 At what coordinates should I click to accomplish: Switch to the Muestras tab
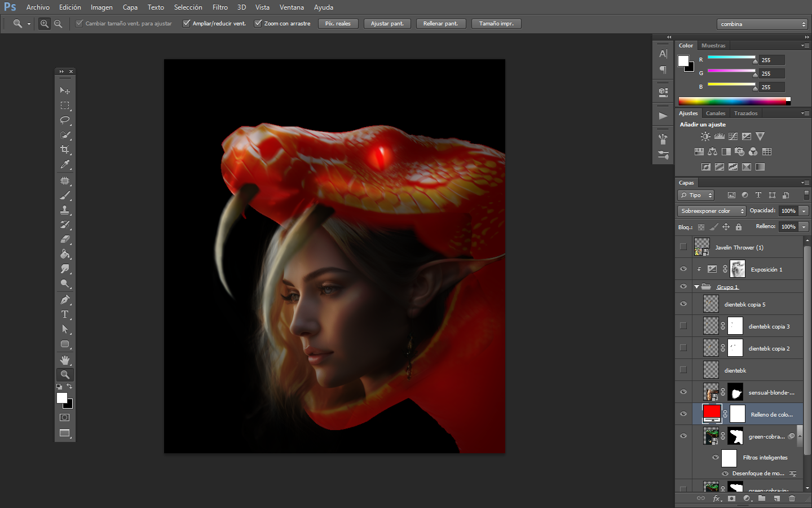pyautogui.click(x=713, y=46)
